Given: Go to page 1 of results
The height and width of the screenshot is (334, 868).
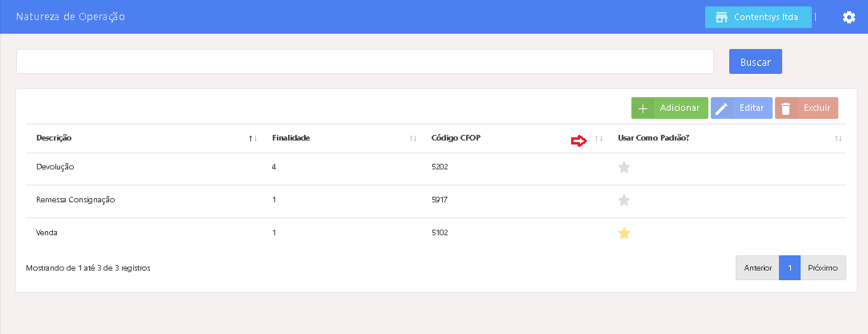Looking at the screenshot, I should pos(789,268).
